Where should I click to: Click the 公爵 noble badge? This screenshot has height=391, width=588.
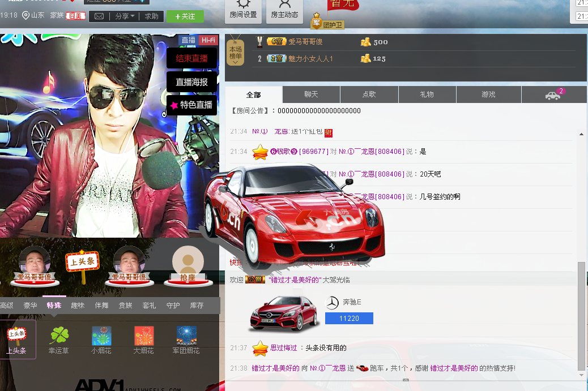(x=255, y=280)
